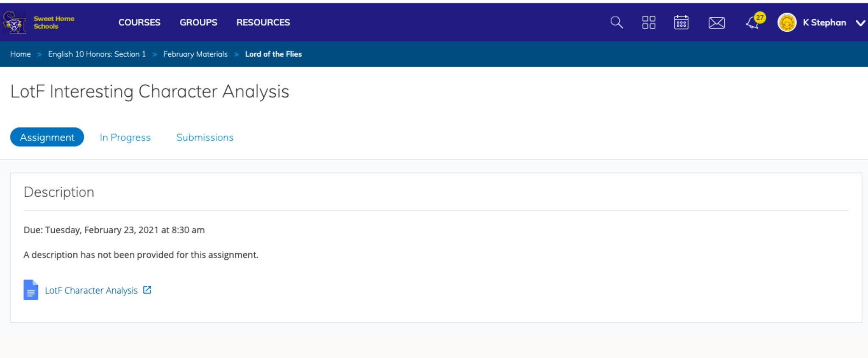Switch to the Submissions tab

point(205,137)
